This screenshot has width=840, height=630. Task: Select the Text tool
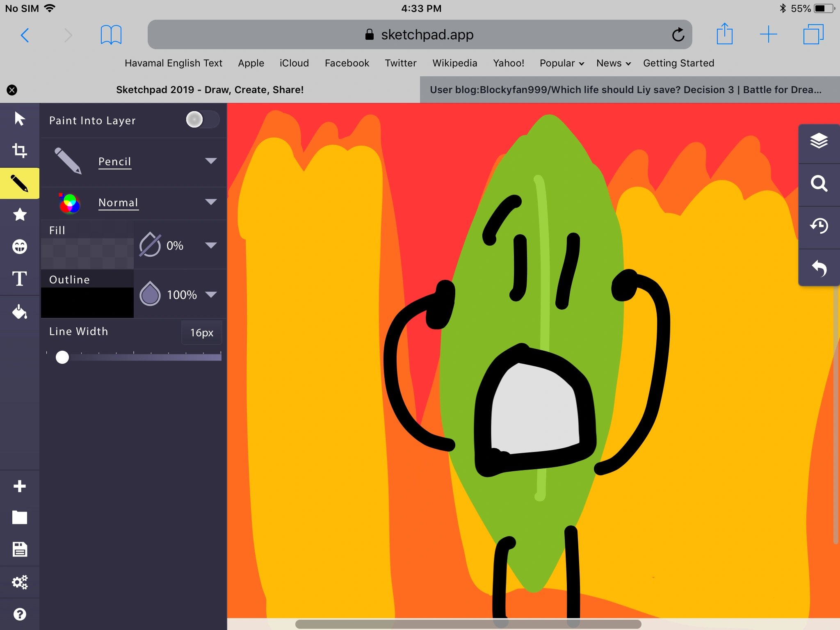pyautogui.click(x=19, y=279)
